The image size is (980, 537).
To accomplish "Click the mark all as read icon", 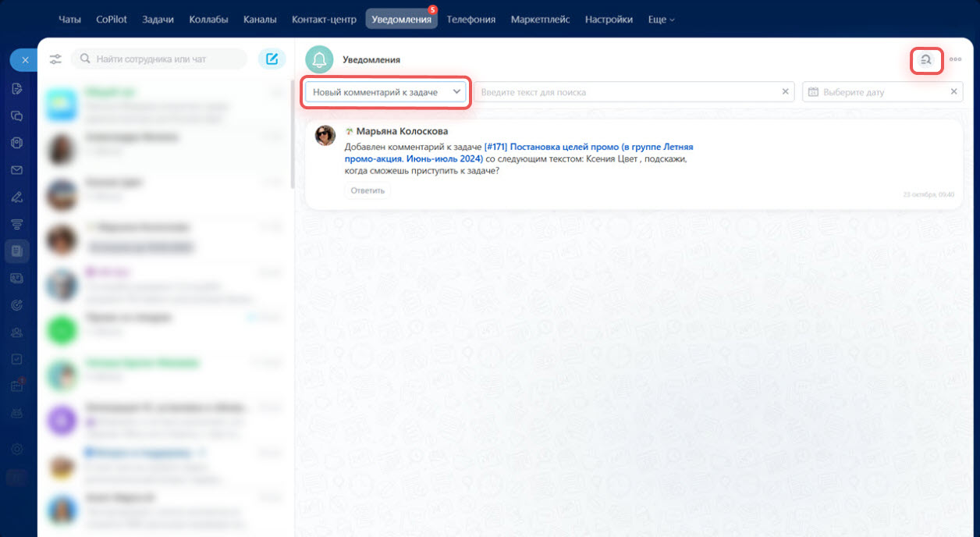I will click(x=926, y=60).
